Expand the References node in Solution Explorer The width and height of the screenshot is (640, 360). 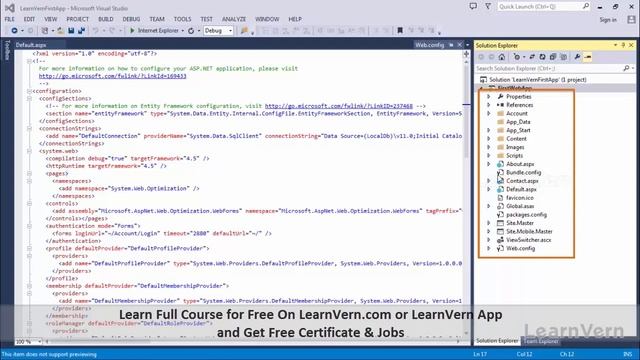click(x=489, y=105)
